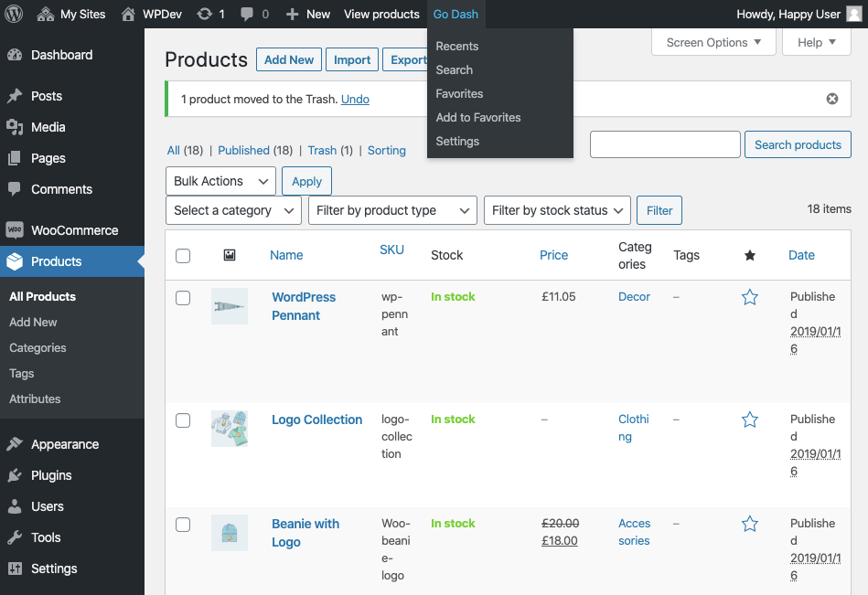This screenshot has width=868, height=595.
Task: Sort products by the Price column
Action: [553, 255]
